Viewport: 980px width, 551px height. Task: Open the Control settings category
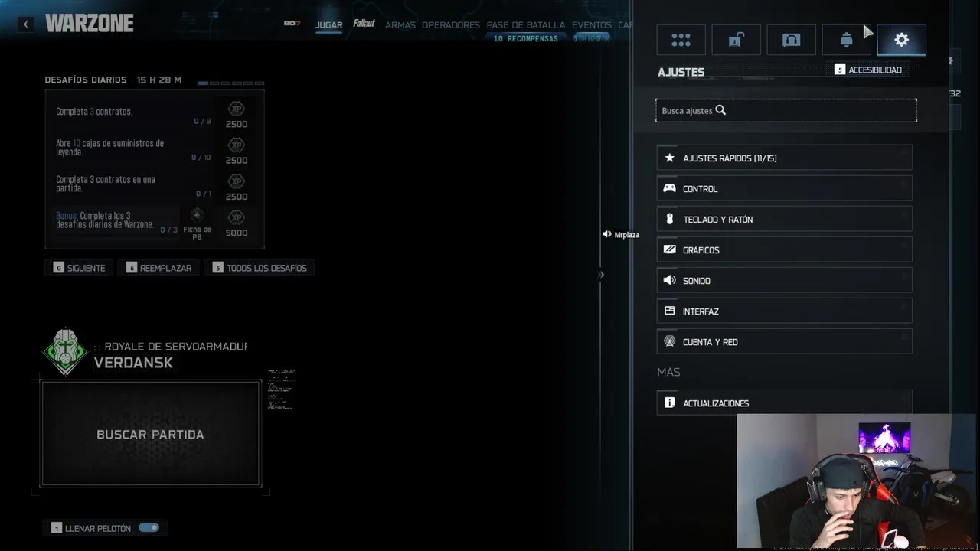pyautogui.click(x=784, y=188)
